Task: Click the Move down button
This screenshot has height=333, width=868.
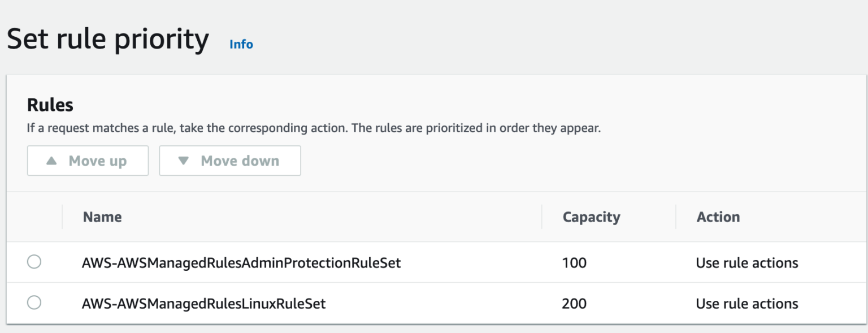Action: click(230, 161)
